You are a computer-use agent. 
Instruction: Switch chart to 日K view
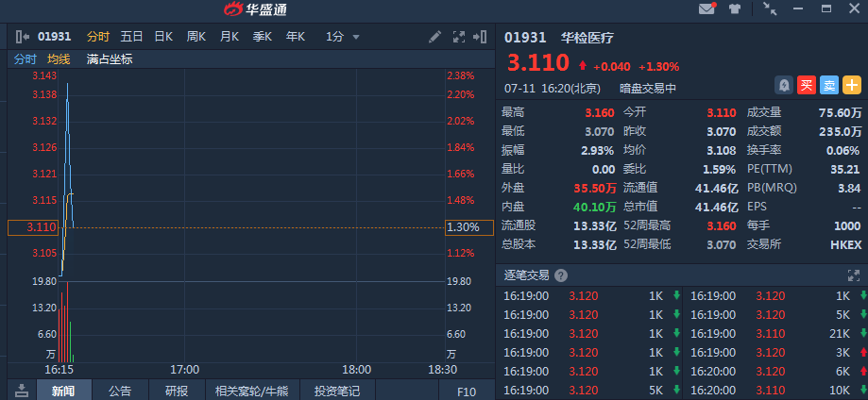tap(163, 37)
